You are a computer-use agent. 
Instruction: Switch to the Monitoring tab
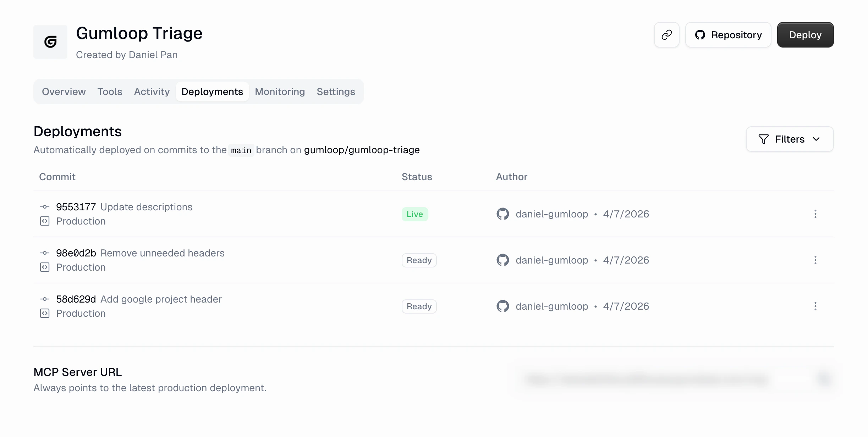280,92
